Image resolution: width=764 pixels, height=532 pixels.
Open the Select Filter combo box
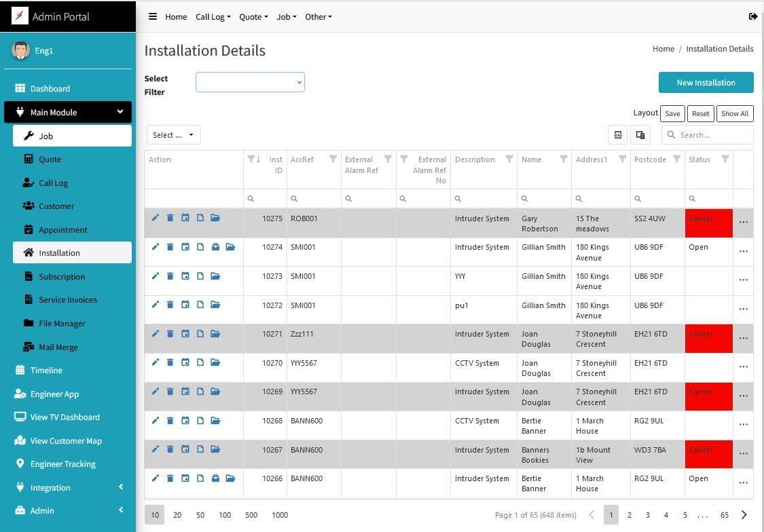pos(250,82)
